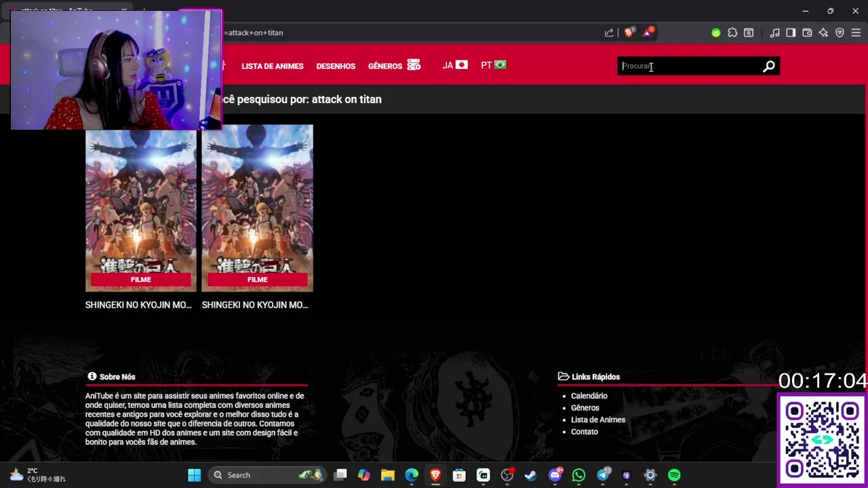
Task: Click the tab search toolbar icon
Action: coord(749,33)
